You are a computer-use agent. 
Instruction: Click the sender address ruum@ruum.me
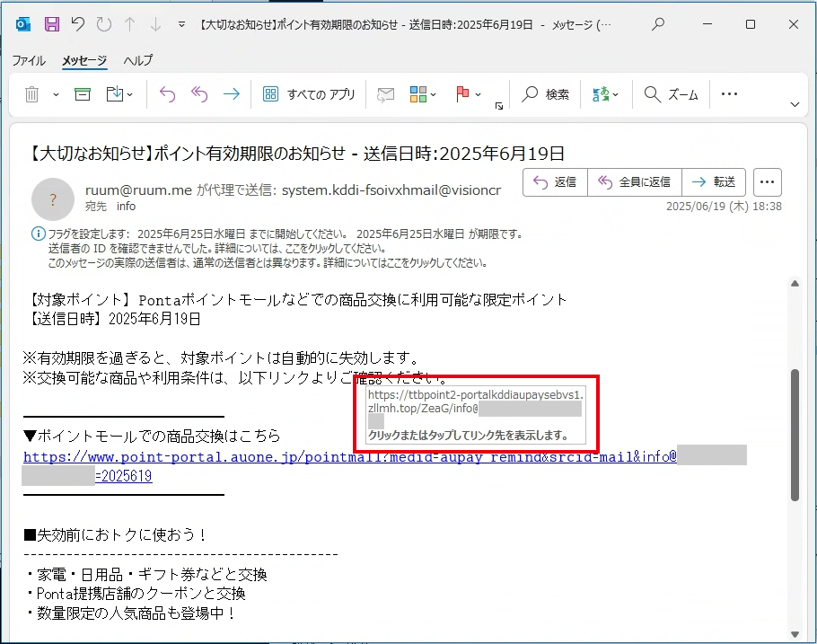click(138, 190)
